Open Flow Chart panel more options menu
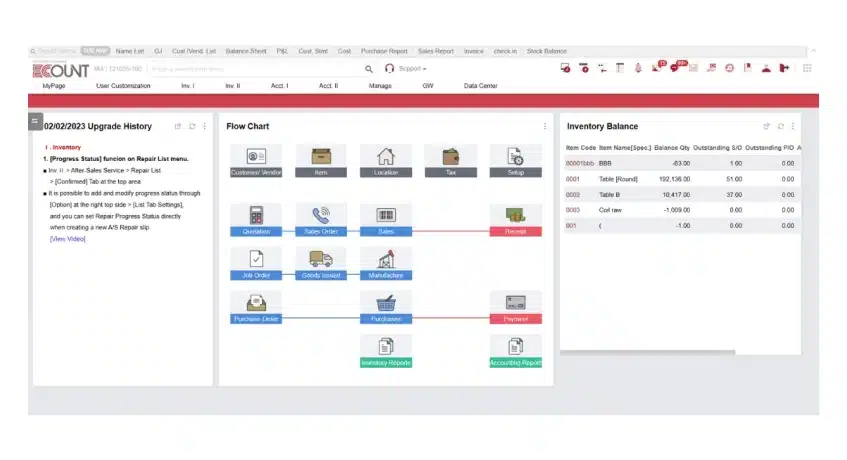Image resolution: width=847 pixels, height=460 pixels. pos(544,127)
